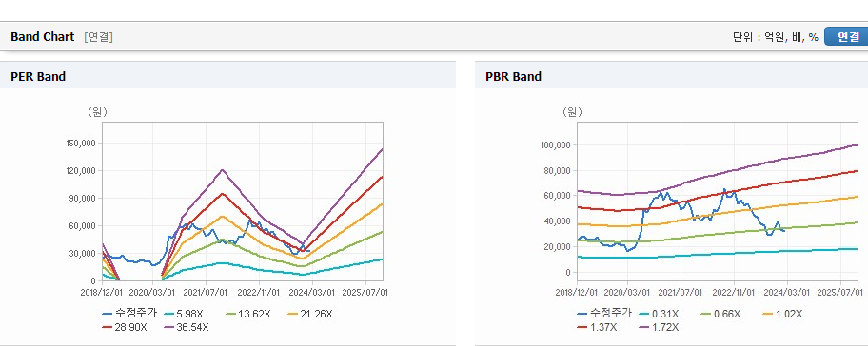
Task: Click the Band Chart heading
Action: tap(42, 36)
